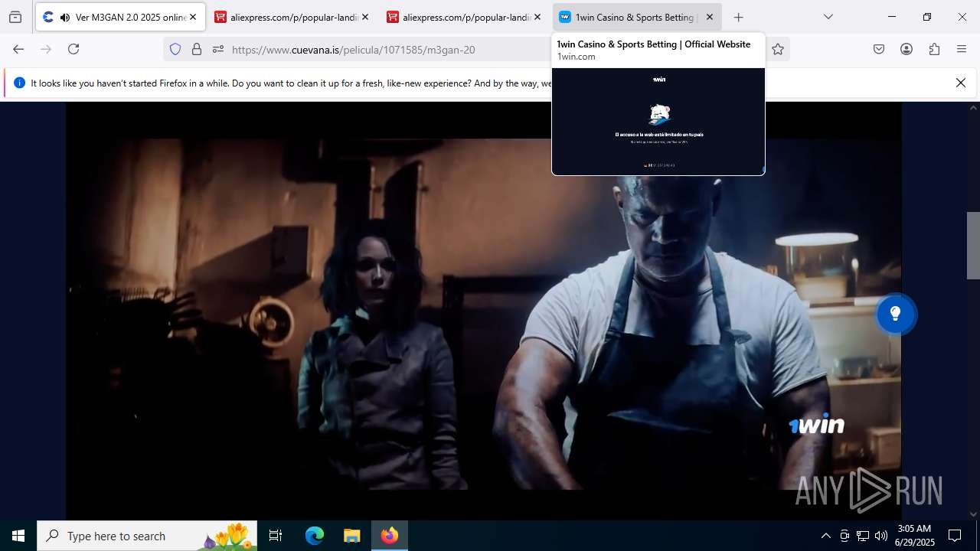
Task: Open the network settings tray icon
Action: 863,536
